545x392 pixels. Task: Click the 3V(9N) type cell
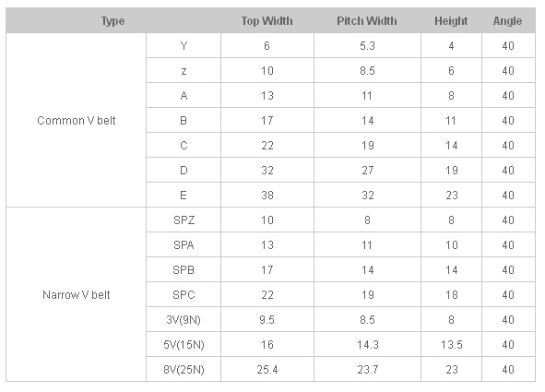[x=184, y=319]
